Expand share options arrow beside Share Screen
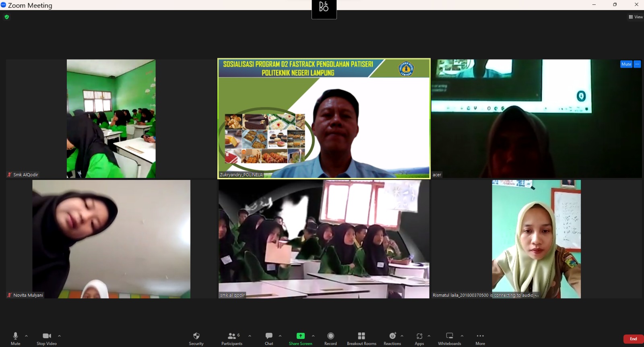This screenshot has width=644, height=347. click(313, 336)
